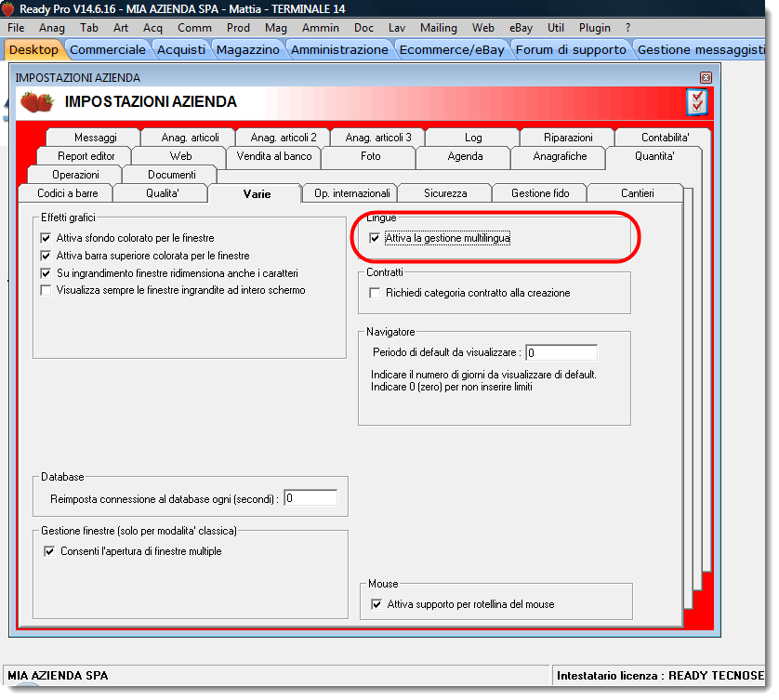Open the Lav menu

tap(397, 28)
